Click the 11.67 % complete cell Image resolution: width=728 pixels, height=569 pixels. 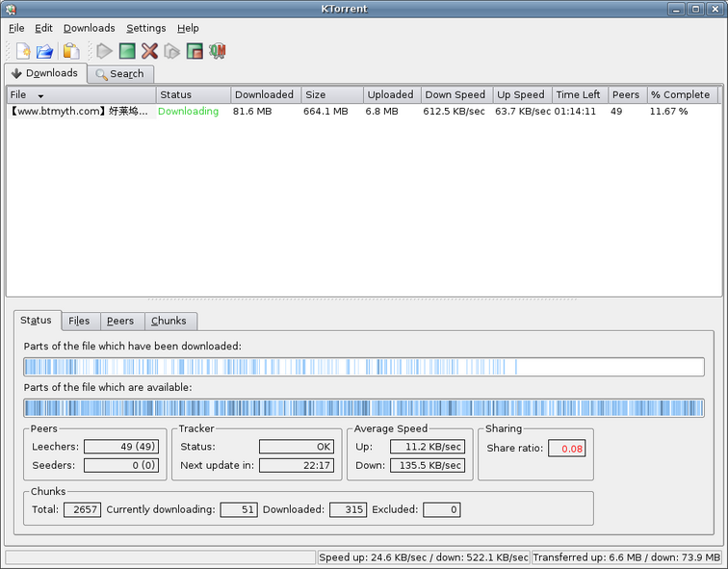[x=668, y=112]
